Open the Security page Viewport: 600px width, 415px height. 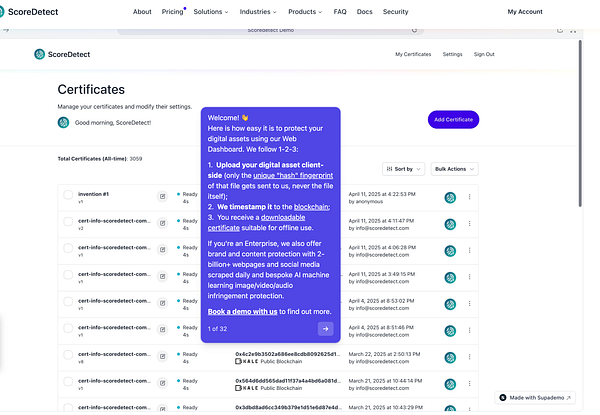click(395, 12)
